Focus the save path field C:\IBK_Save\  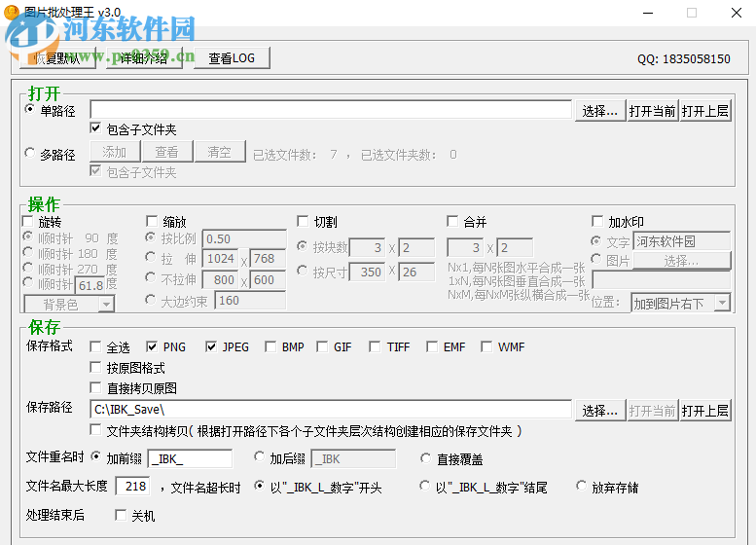tap(331, 410)
